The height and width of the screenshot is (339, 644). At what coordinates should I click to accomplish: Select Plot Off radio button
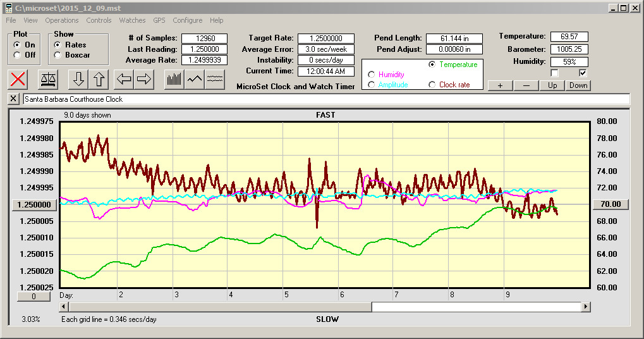17,55
